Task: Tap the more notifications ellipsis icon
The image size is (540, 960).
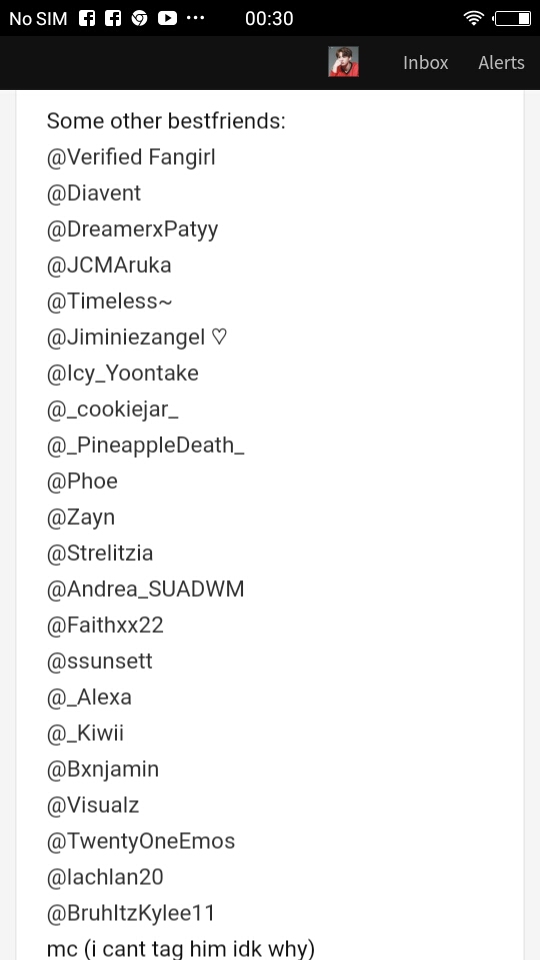Action: click(195, 18)
